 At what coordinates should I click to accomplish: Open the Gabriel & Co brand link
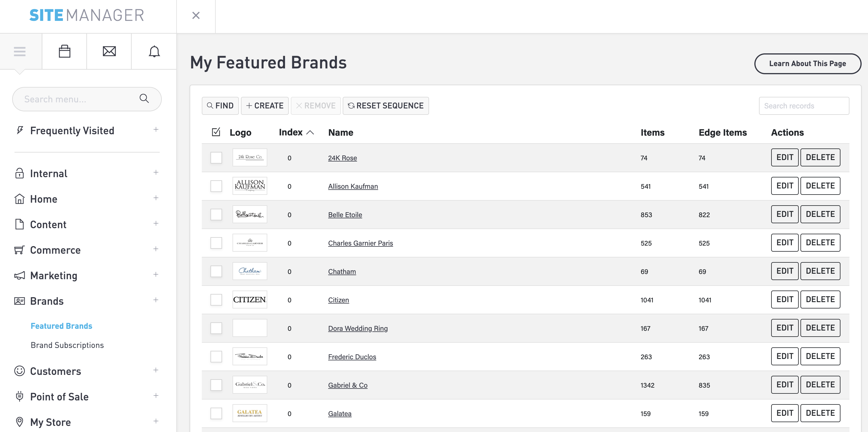pos(348,385)
